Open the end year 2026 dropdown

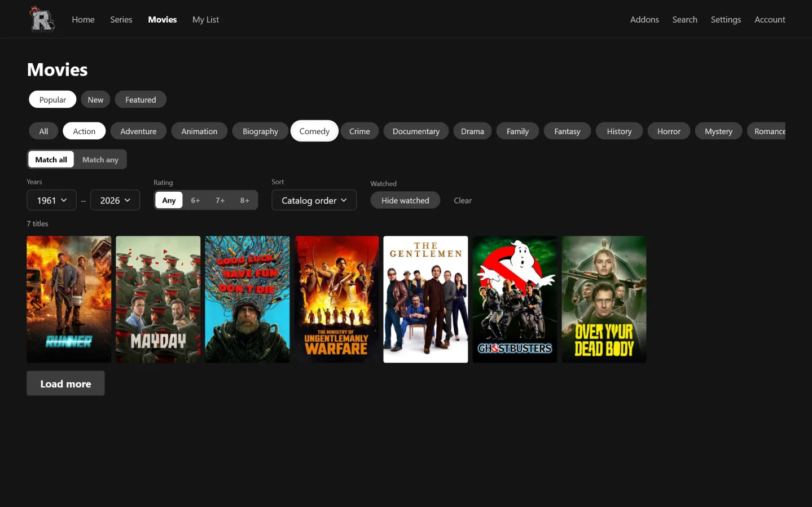coord(115,200)
